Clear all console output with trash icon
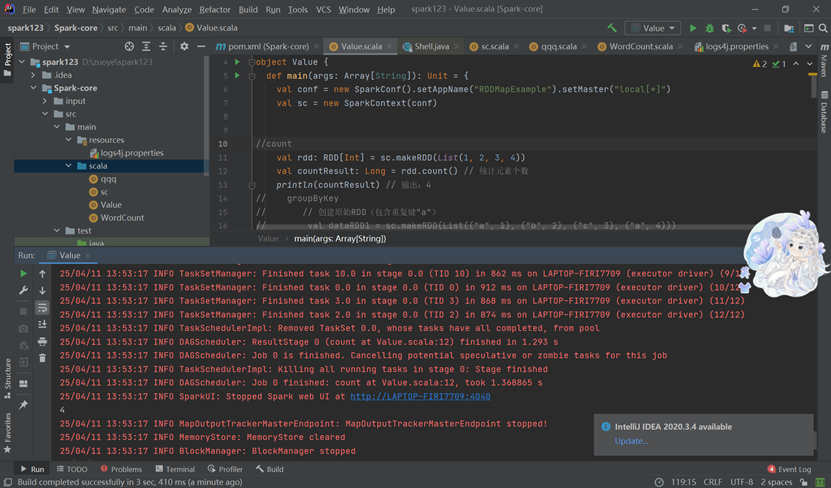This screenshot has width=831, height=488. point(42,358)
